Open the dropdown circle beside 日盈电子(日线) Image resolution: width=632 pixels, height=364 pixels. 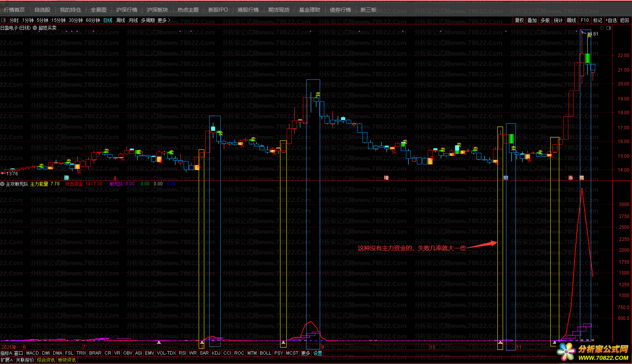[x=35, y=28]
